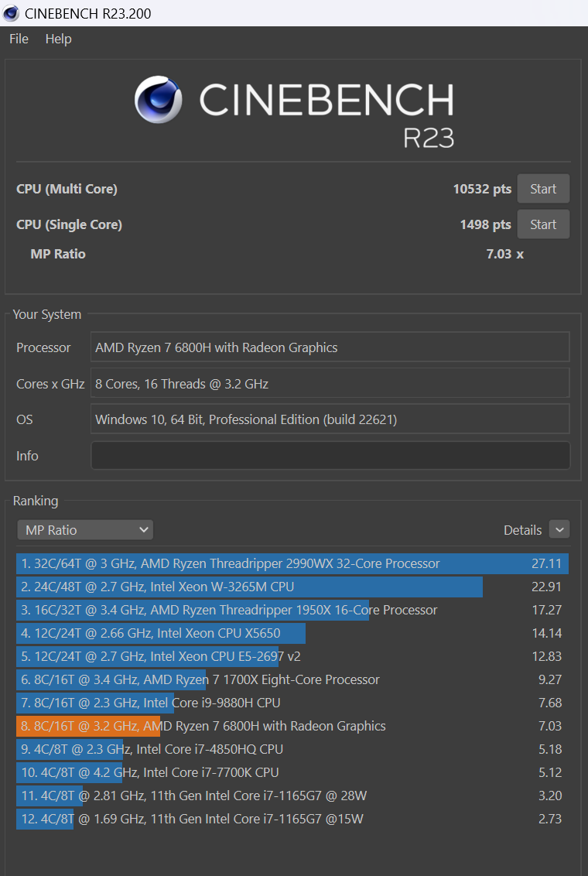Click the OS field Windows 10
Image resolution: width=588 pixels, height=876 pixels.
pyautogui.click(x=330, y=419)
